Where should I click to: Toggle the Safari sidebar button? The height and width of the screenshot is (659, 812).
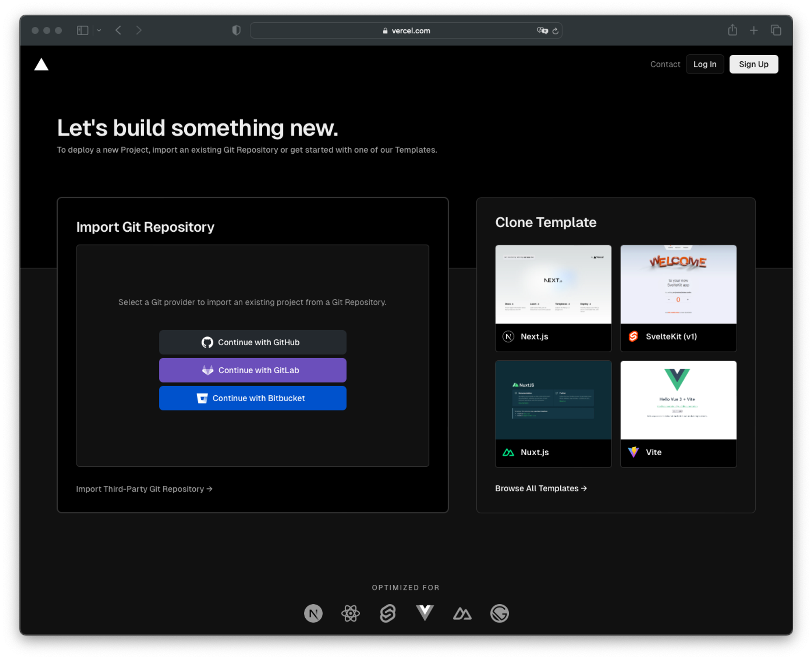click(x=82, y=30)
